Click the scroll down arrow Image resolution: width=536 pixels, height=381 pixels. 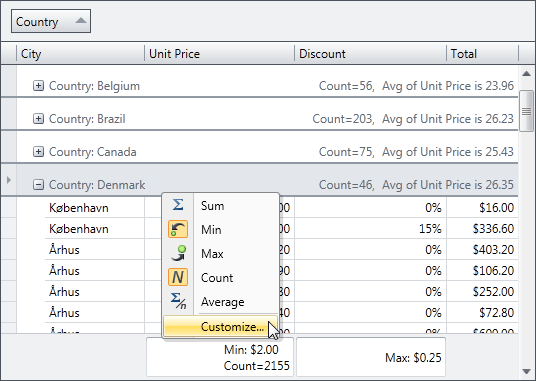tap(526, 371)
